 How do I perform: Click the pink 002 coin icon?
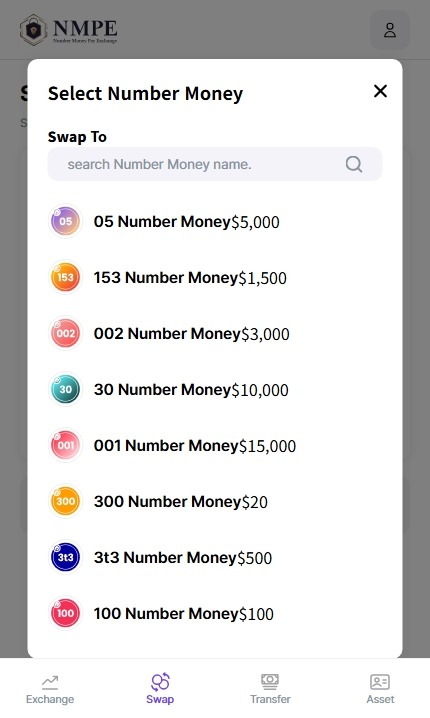click(65, 333)
